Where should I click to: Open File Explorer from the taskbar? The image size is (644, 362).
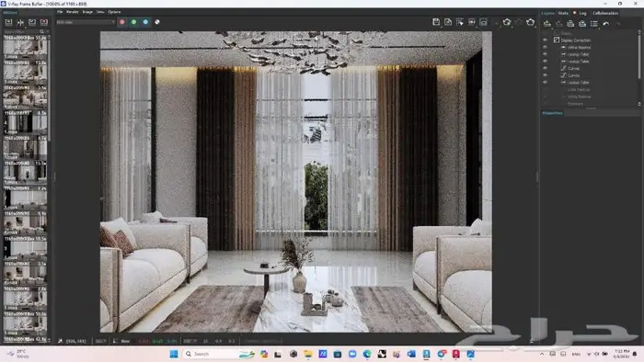(x=308, y=354)
